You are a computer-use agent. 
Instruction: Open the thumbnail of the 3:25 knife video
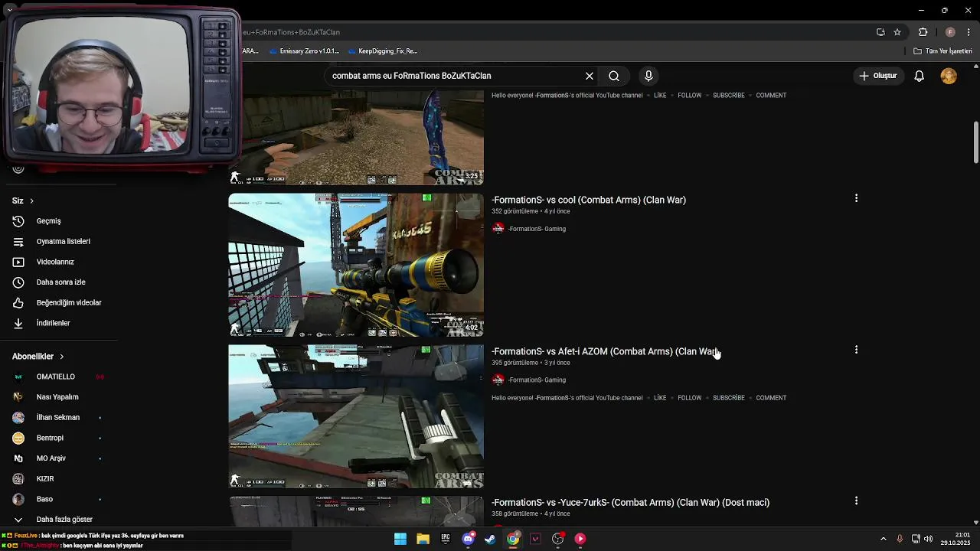356,138
